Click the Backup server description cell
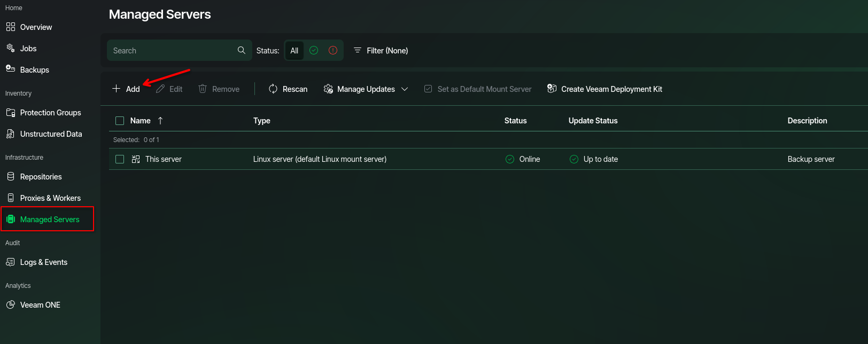The height and width of the screenshot is (344, 868). (811, 159)
